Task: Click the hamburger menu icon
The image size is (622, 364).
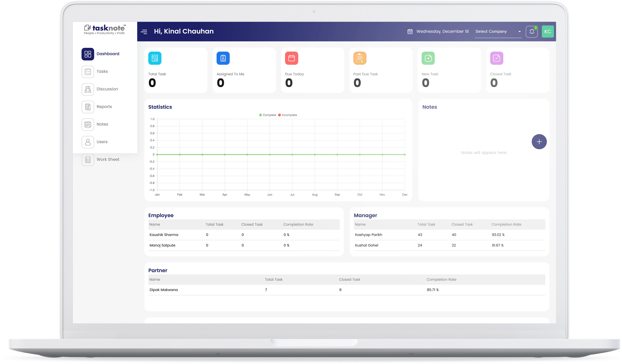Action: coord(144,32)
